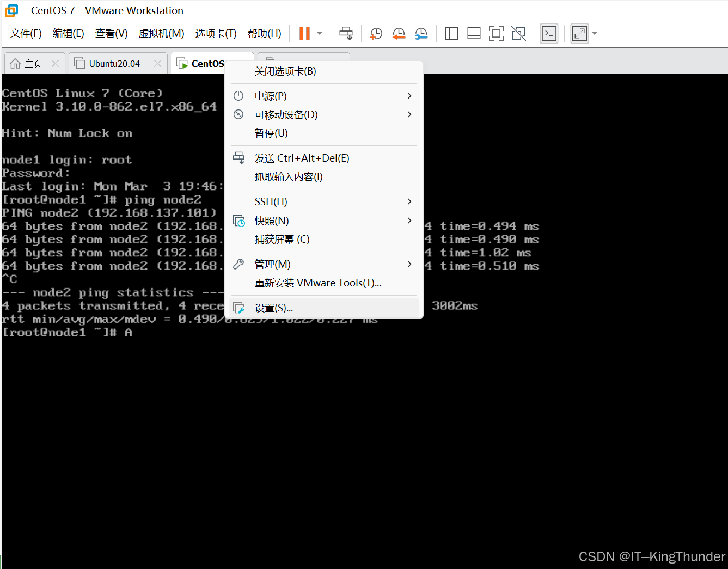Click the wrench icon beside 管理(M)
This screenshot has height=569, width=728.
[238, 264]
